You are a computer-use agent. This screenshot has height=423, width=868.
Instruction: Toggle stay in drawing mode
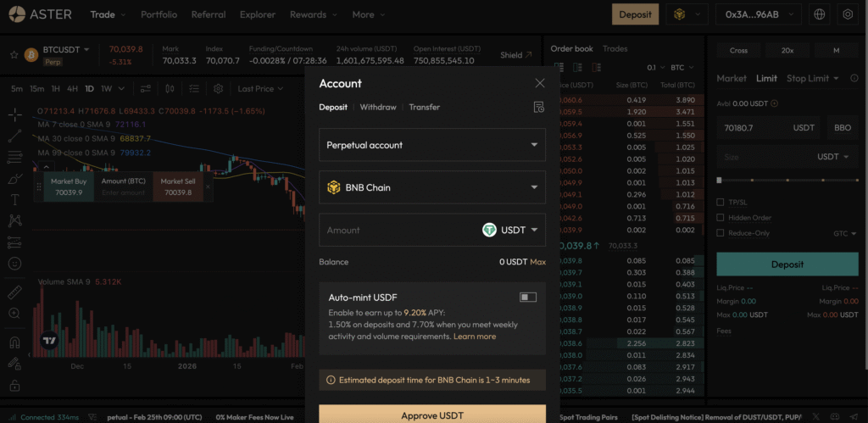15,364
